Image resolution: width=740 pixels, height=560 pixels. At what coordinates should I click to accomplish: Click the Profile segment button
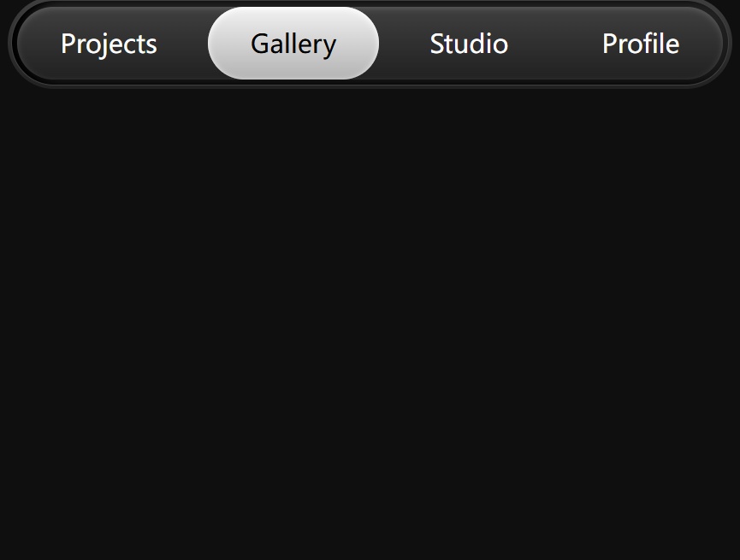coord(641,44)
